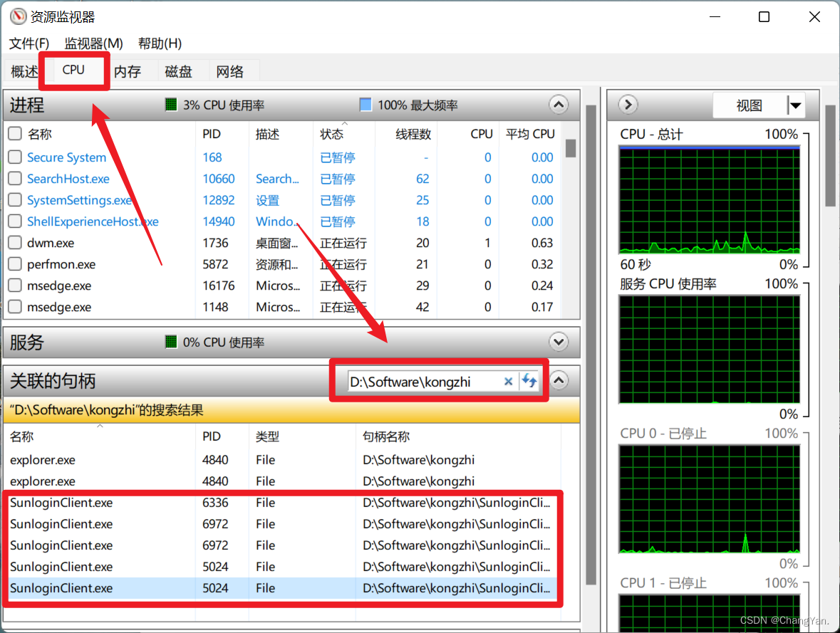
Task: Open the 视图 dropdown arrow
Action: click(x=796, y=105)
